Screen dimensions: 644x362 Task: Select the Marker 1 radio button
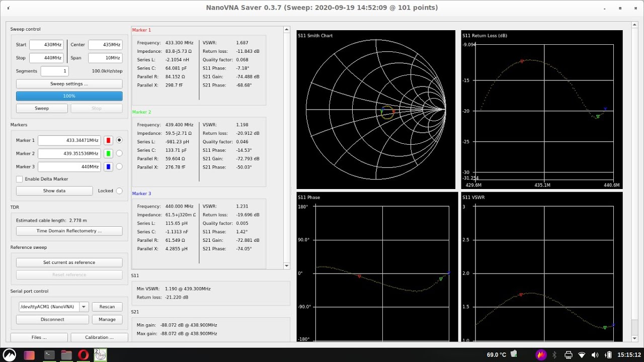119,140
